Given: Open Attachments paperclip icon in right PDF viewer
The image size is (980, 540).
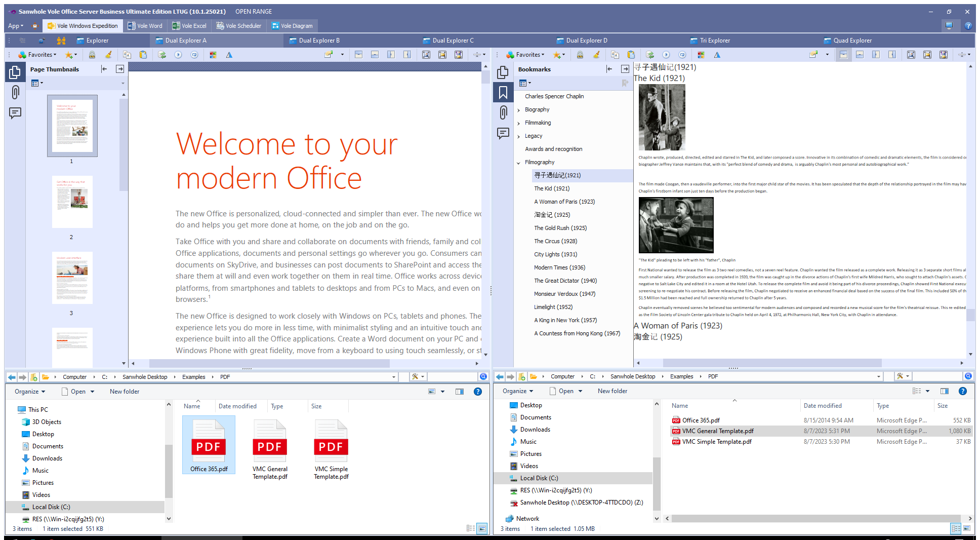Looking at the screenshot, I should coord(503,112).
